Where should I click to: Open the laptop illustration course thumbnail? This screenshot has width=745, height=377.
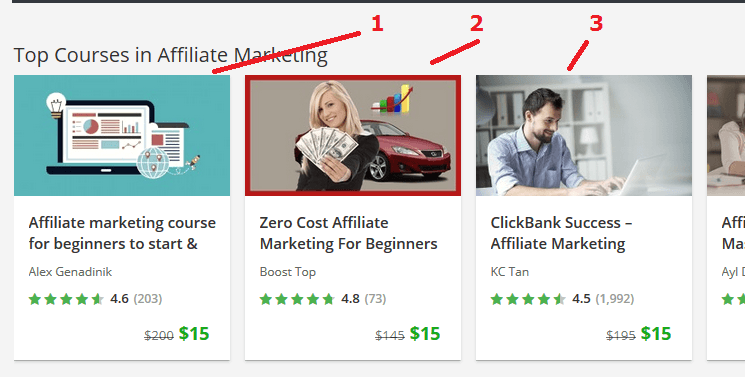click(x=122, y=135)
